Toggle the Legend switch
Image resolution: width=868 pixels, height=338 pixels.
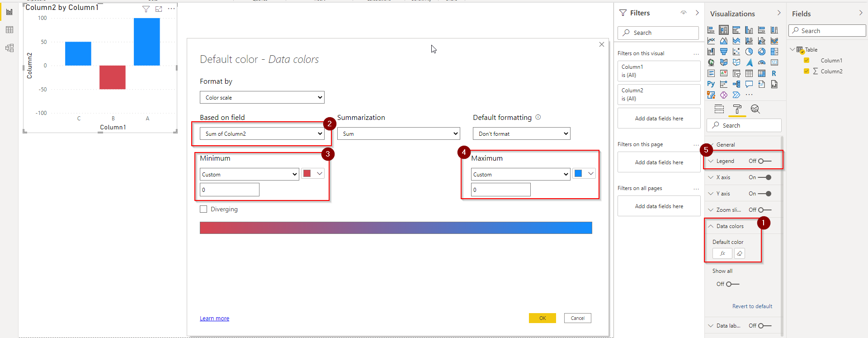(765, 161)
